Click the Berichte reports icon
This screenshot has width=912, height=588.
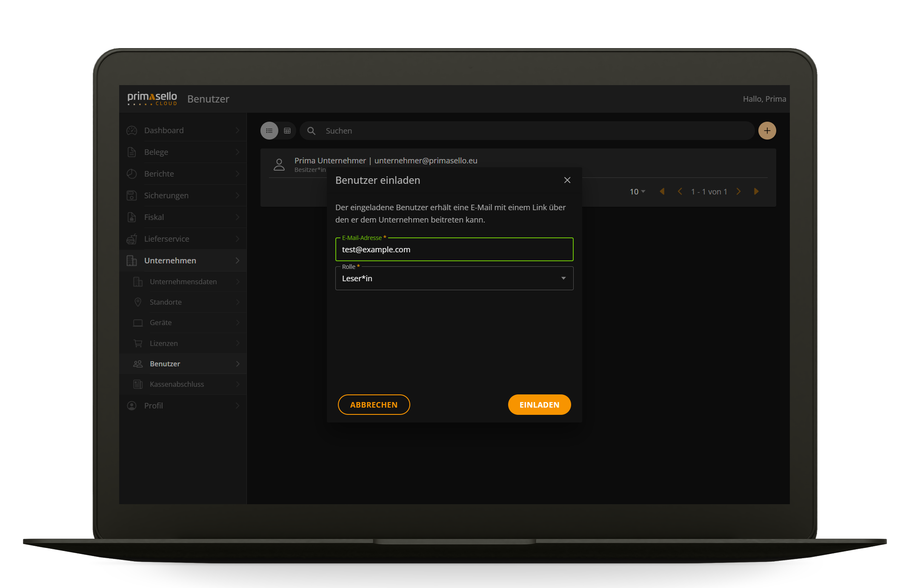132,174
